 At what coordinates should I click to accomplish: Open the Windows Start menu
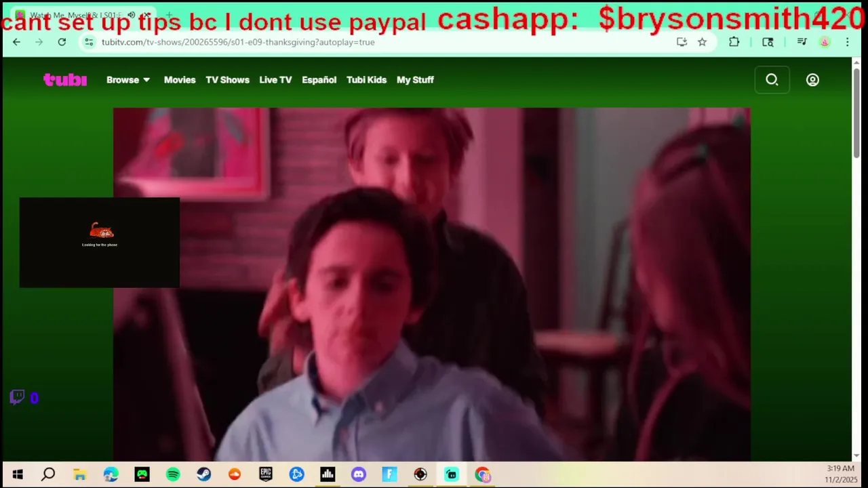click(18, 474)
